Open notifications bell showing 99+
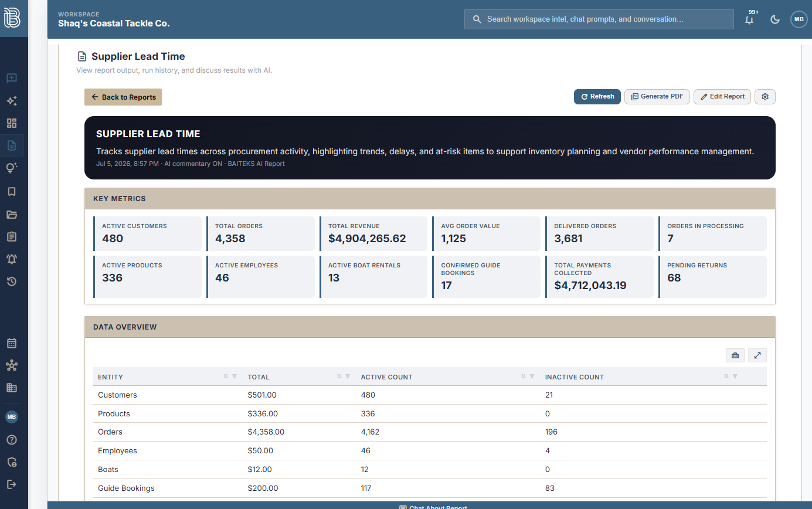 750,19
